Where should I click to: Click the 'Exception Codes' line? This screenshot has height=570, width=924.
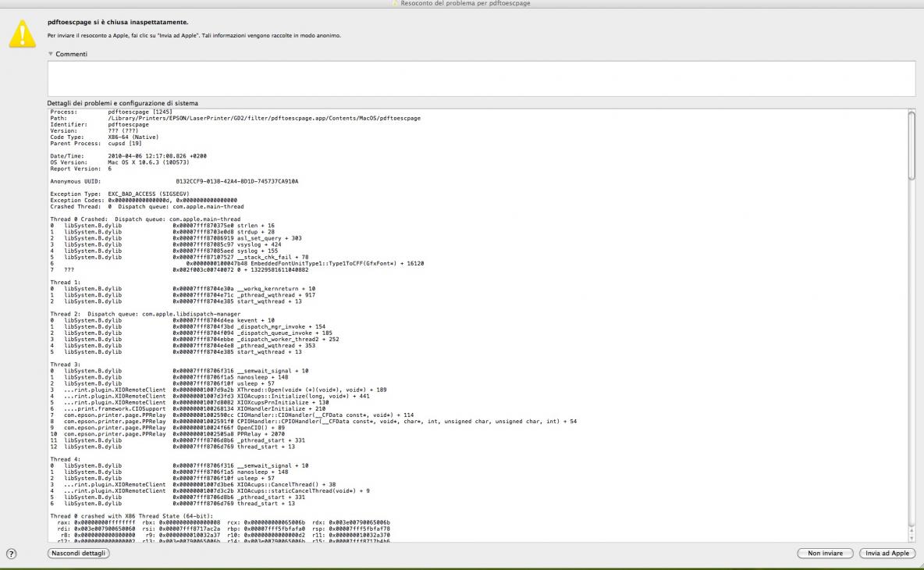click(x=144, y=201)
